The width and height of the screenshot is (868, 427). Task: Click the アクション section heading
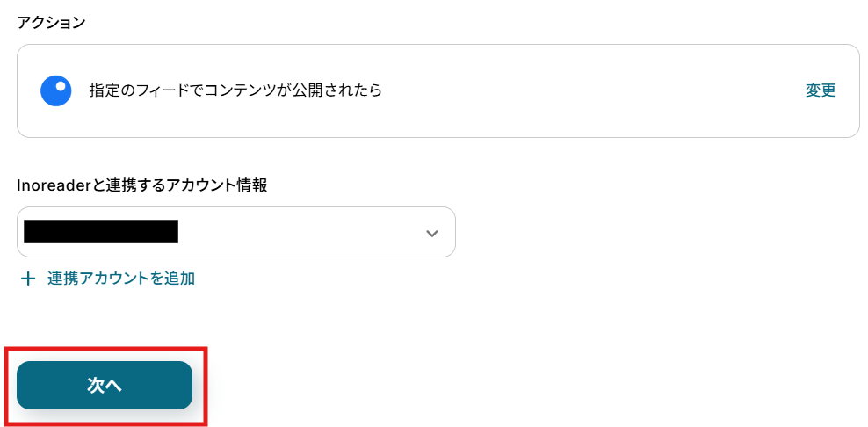[x=51, y=23]
